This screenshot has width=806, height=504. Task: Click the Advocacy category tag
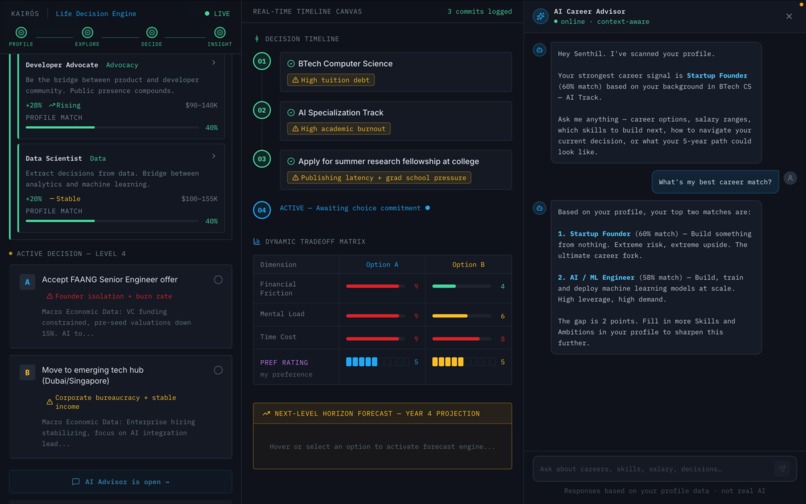[122, 65]
